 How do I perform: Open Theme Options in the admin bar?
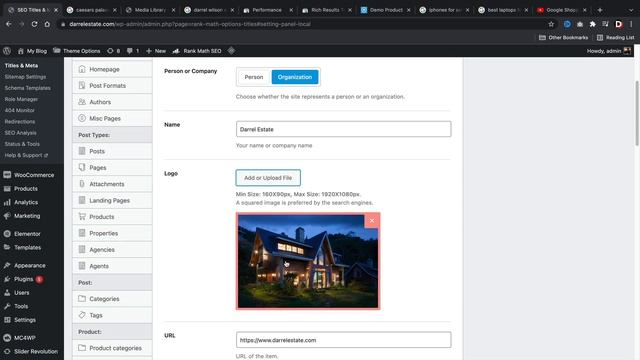[77, 51]
